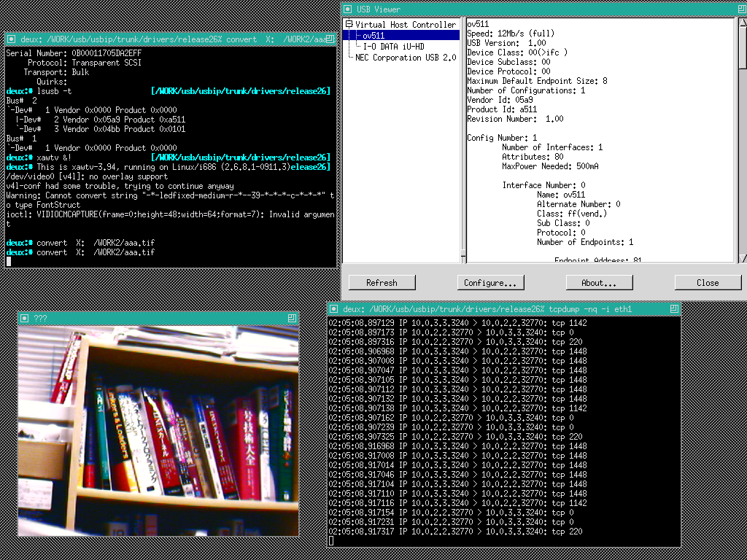Close the USB Viewer with Close button
Image resolution: width=747 pixels, height=560 pixels.
click(x=707, y=283)
